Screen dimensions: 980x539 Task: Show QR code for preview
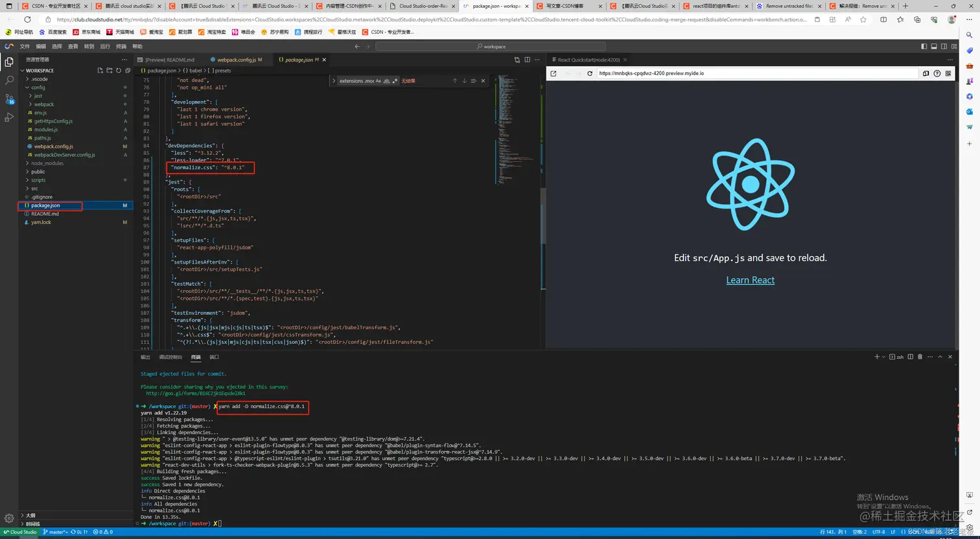pyautogui.click(x=949, y=73)
